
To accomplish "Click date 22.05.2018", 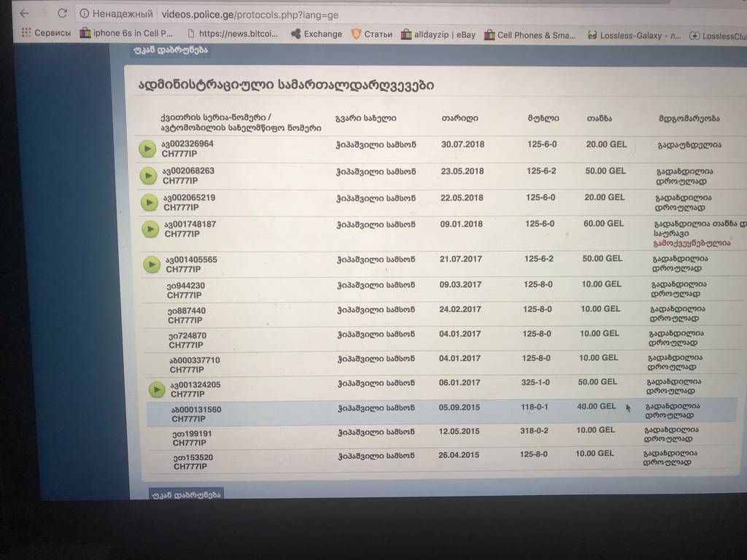I will (x=462, y=197).
